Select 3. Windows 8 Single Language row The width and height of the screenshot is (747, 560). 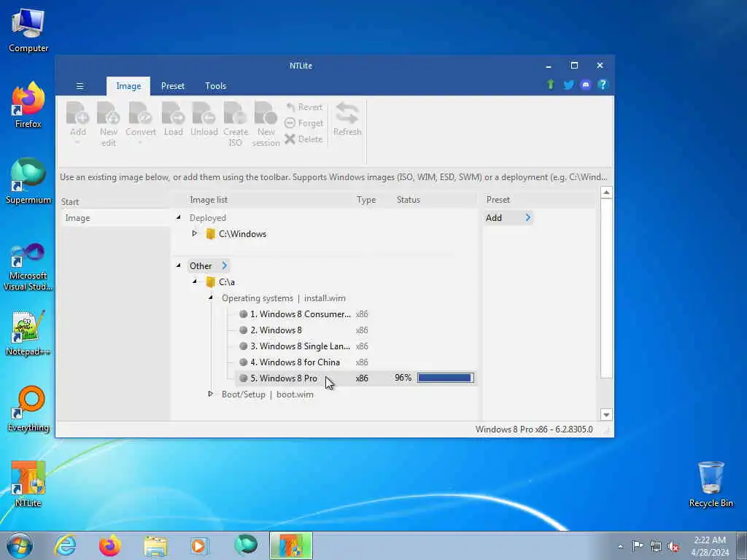click(355, 346)
